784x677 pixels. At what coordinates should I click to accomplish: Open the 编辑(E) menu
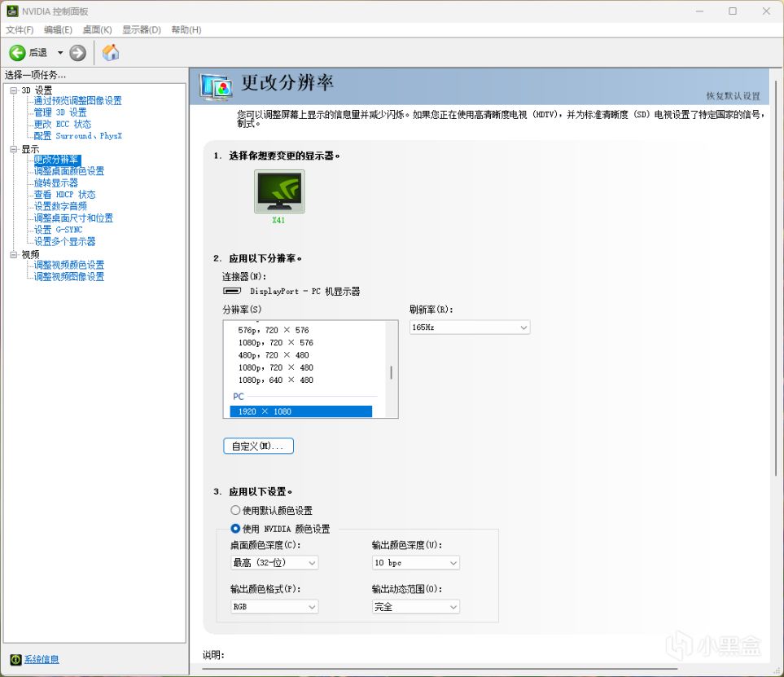pos(58,30)
